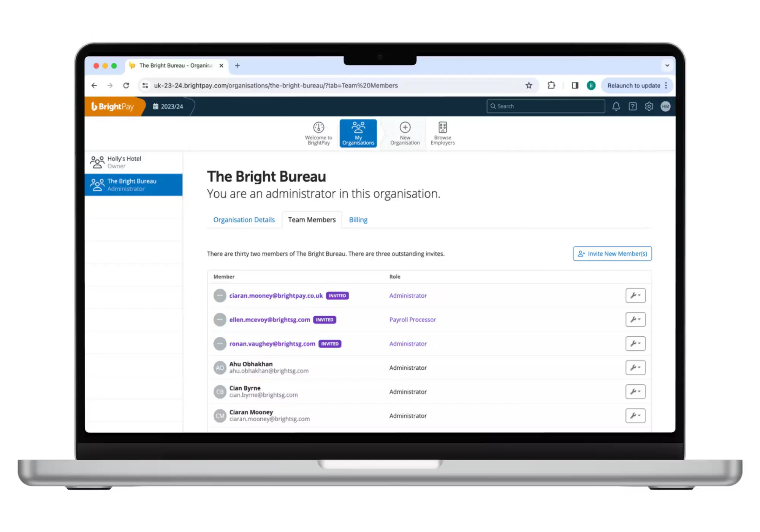
Task: Create a New Organisation
Action: 405,133
